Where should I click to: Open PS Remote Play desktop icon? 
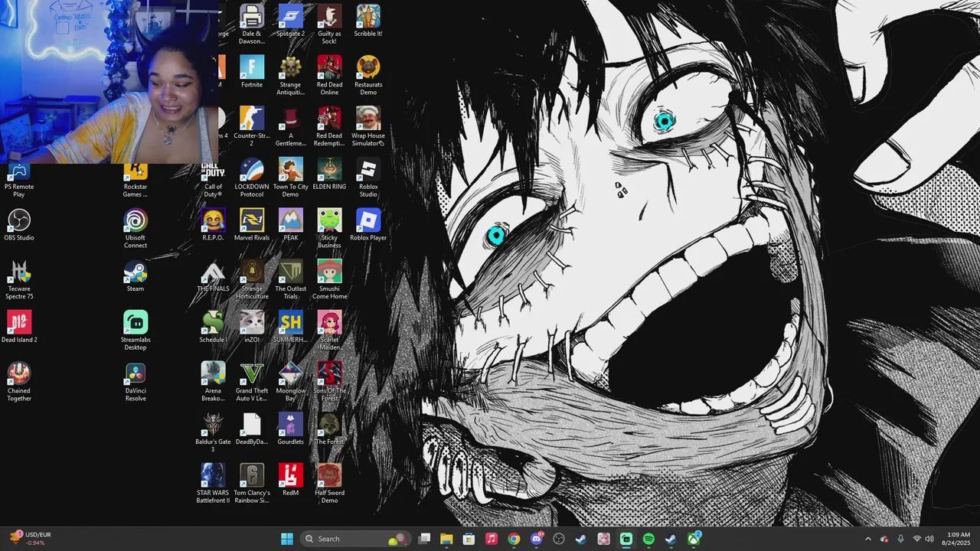tap(19, 181)
